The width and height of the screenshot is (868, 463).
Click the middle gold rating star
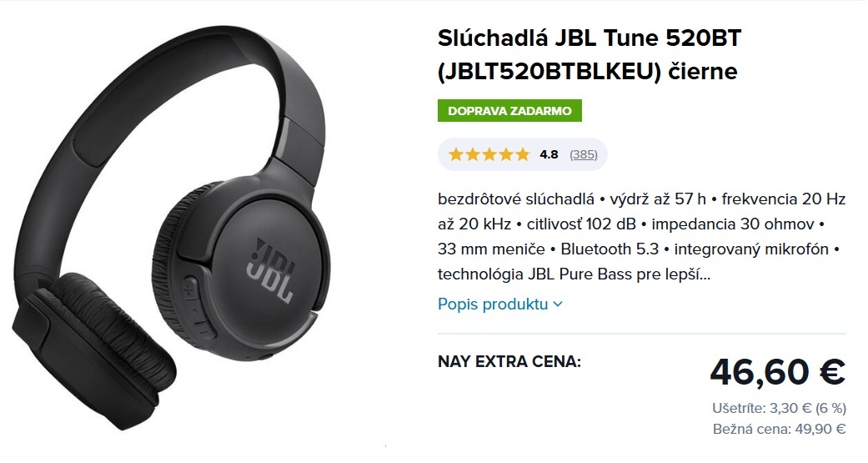[489, 154]
